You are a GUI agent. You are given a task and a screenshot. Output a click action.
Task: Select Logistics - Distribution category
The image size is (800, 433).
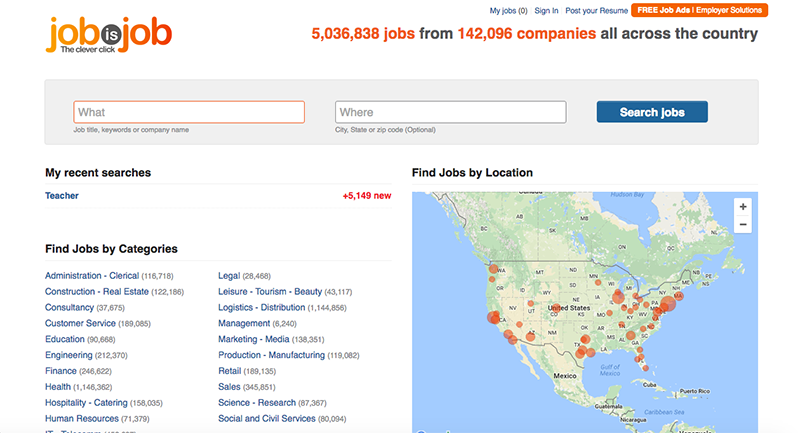tap(262, 307)
